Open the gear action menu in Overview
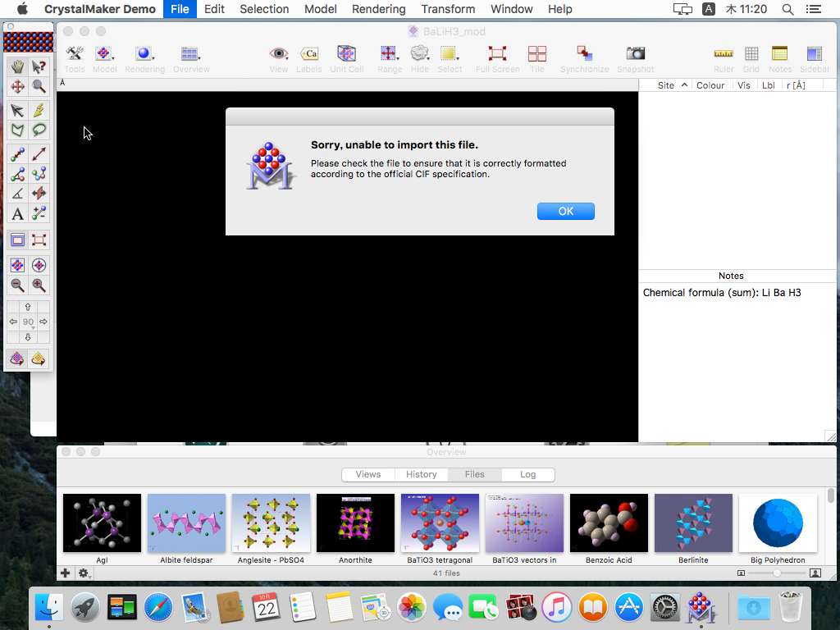 pos(84,573)
